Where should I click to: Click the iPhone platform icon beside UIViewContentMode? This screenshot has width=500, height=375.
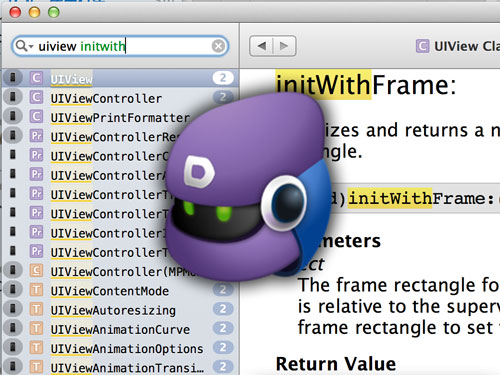click(x=13, y=290)
